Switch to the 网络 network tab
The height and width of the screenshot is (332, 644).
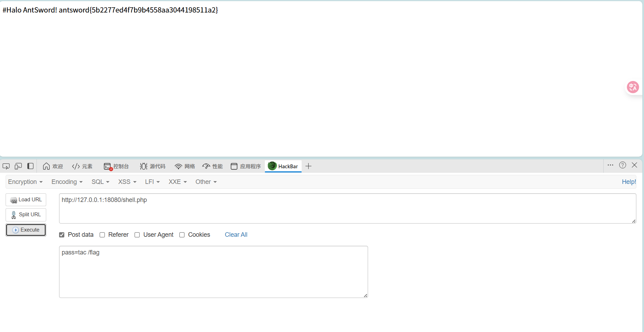click(185, 167)
